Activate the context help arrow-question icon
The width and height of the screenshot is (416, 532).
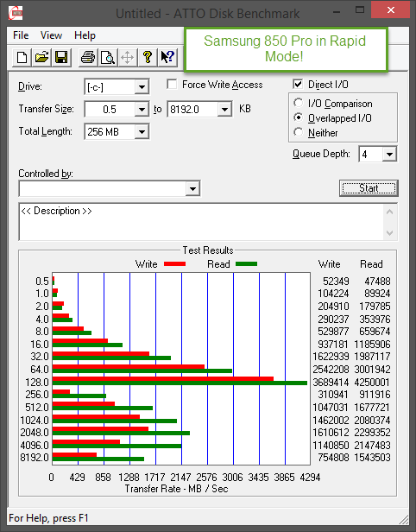click(x=167, y=57)
